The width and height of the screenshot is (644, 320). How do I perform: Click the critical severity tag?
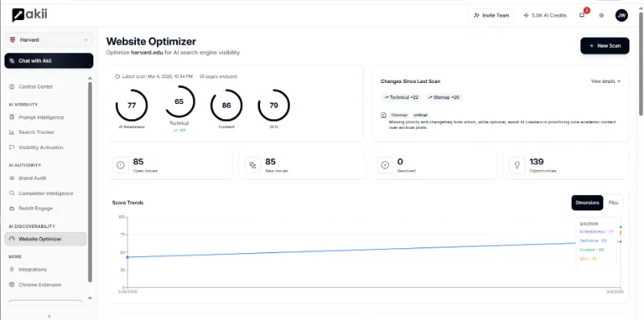[x=420, y=115]
